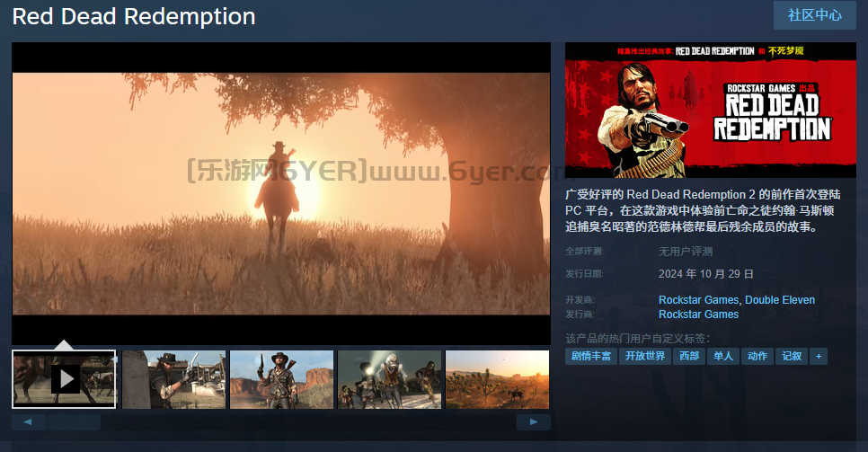Viewport: 868px width, 452px height.
Task: Open the Double Eleven developer link
Action: 780,299
